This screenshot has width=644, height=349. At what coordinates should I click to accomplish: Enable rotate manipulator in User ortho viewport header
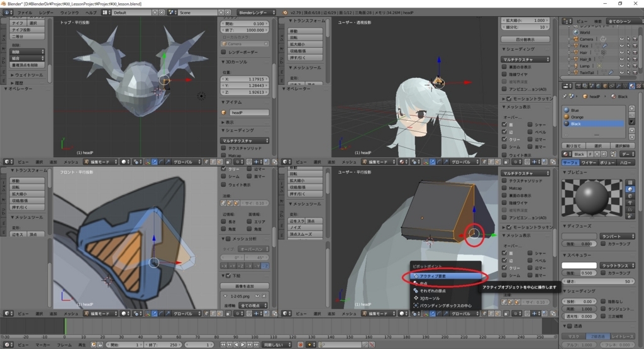[x=440, y=314]
